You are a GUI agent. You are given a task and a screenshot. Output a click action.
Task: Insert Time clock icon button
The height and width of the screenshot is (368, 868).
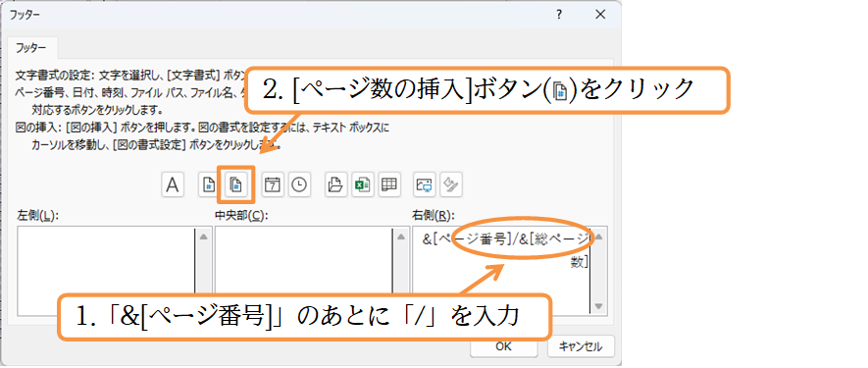click(299, 184)
